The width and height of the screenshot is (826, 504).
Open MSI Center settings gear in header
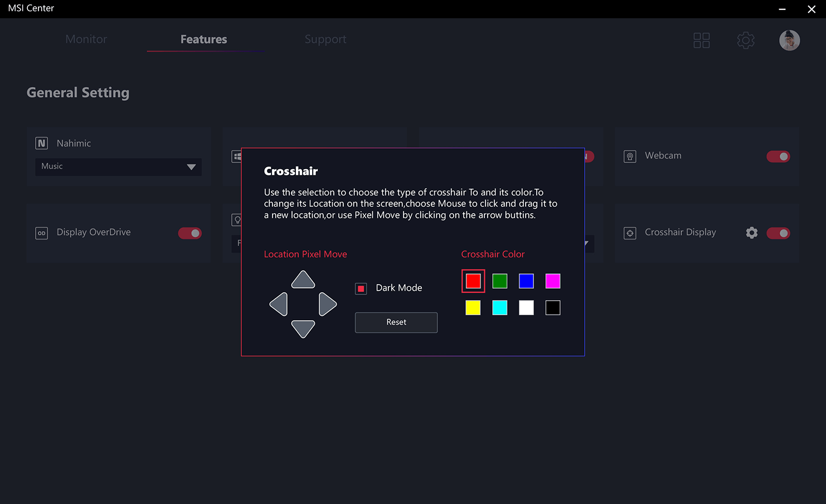pyautogui.click(x=746, y=40)
